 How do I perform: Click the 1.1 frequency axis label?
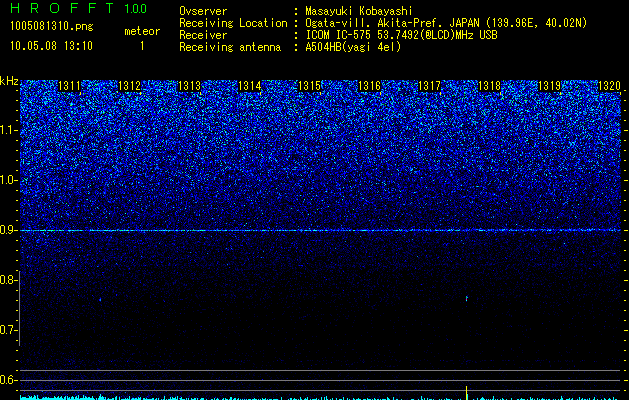(x=7, y=130)
